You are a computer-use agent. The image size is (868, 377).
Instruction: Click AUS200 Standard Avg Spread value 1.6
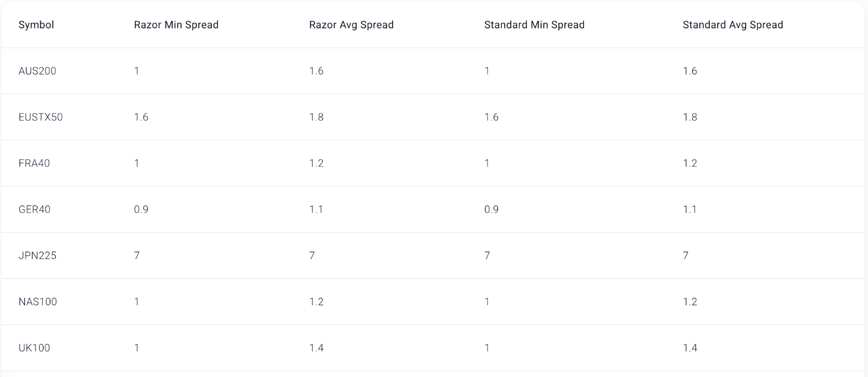[x=690, y=71]
